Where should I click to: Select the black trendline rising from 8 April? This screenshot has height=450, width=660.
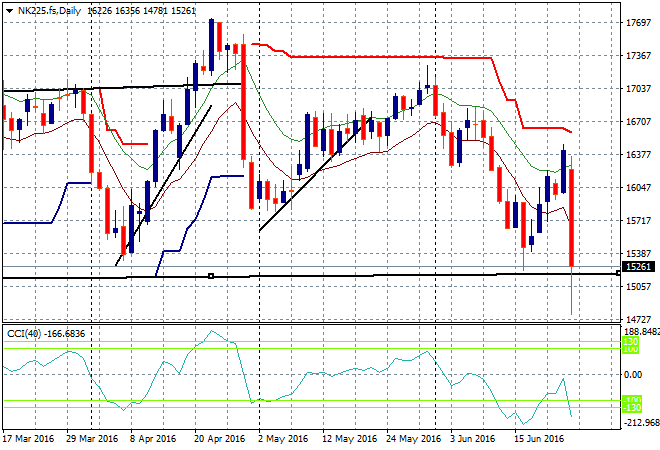pyautogui.click(x=163, y=185)
